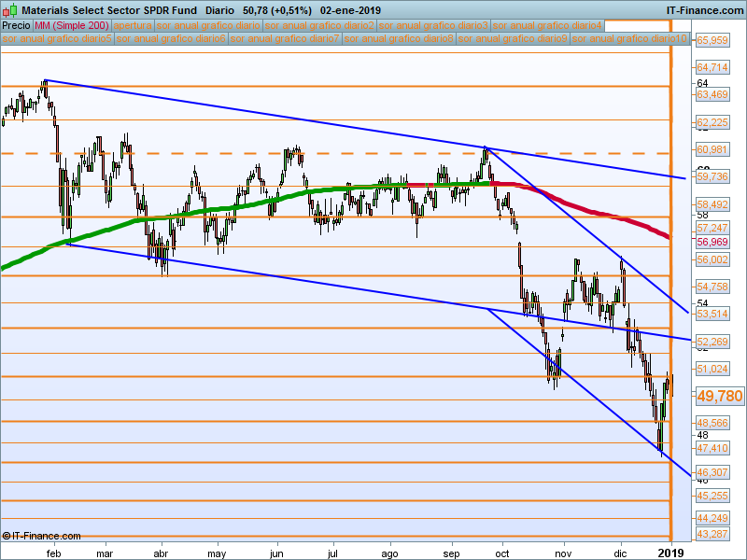Select the 65,959 price level label
This screenshot has height=560, width=747.
(x=712, y=40)
